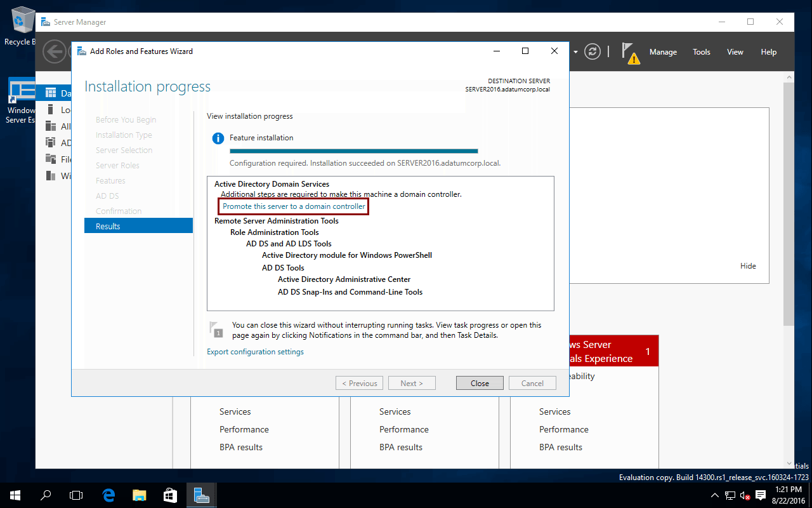Open dropdown arrow beside refresh icon

pyautogui.click(x=575, y=51)
